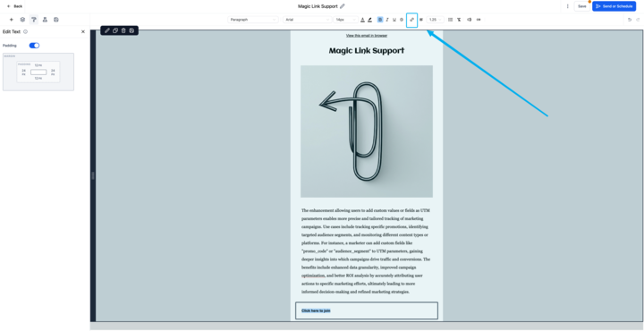Click the sidebar collapse handle
This screenshot has width=644, height=331.
pos(93,175)
